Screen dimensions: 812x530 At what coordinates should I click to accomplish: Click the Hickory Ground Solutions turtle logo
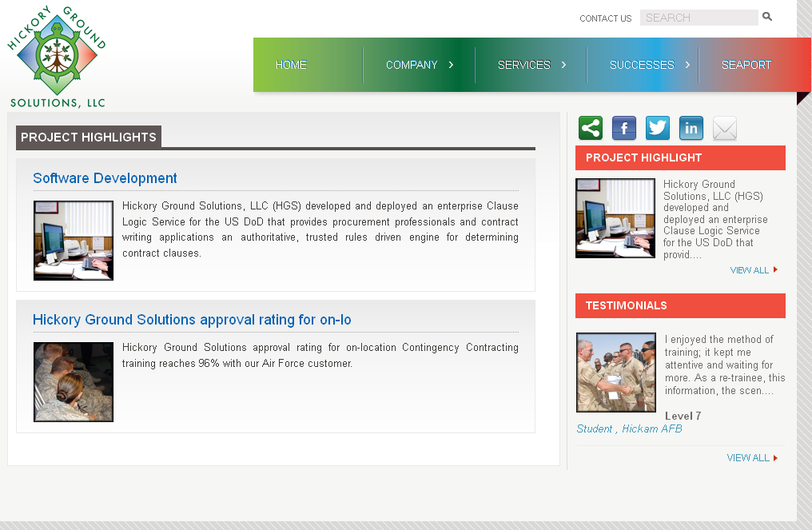click(x=57, y=56)
